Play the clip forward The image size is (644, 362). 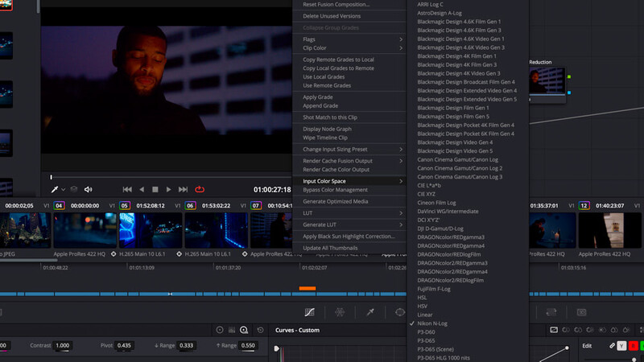pyautogui.click(x=168, y=189)
